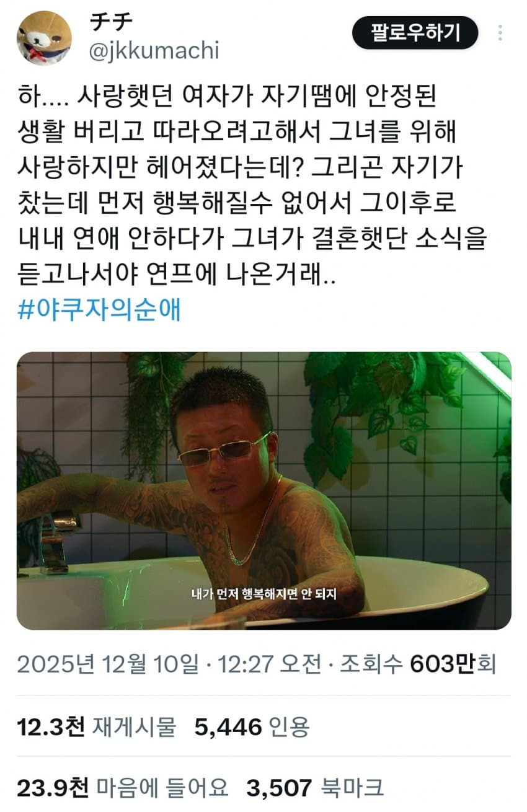This screenshot has height=812, width=527.
Task: Open the 2025년 12월 10일 timestamp
Action: coord(108,665)
